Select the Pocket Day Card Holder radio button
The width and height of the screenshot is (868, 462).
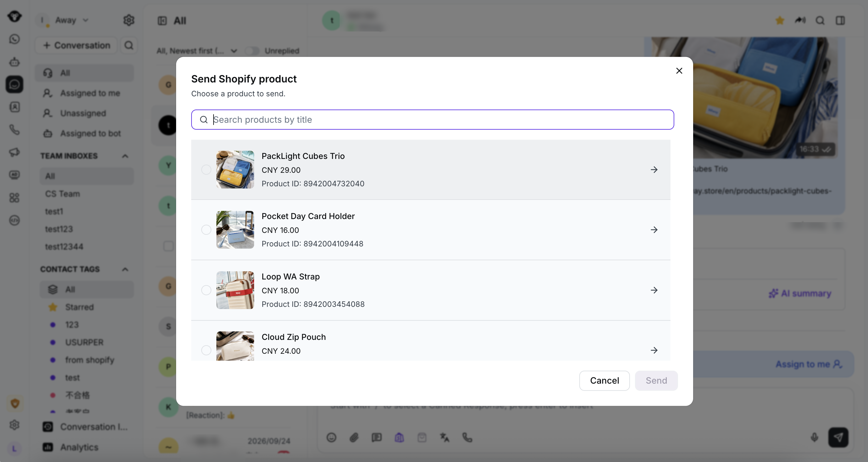pyautogui.click(x=206, y=230)
